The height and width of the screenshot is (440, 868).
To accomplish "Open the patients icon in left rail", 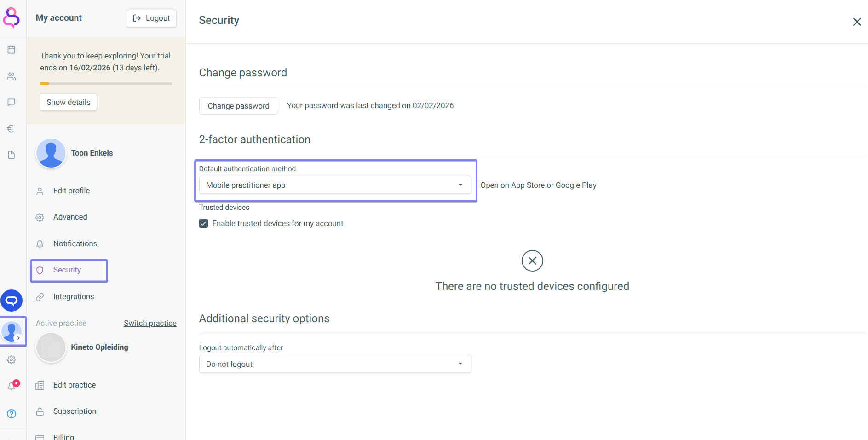I will click(11, 76).
